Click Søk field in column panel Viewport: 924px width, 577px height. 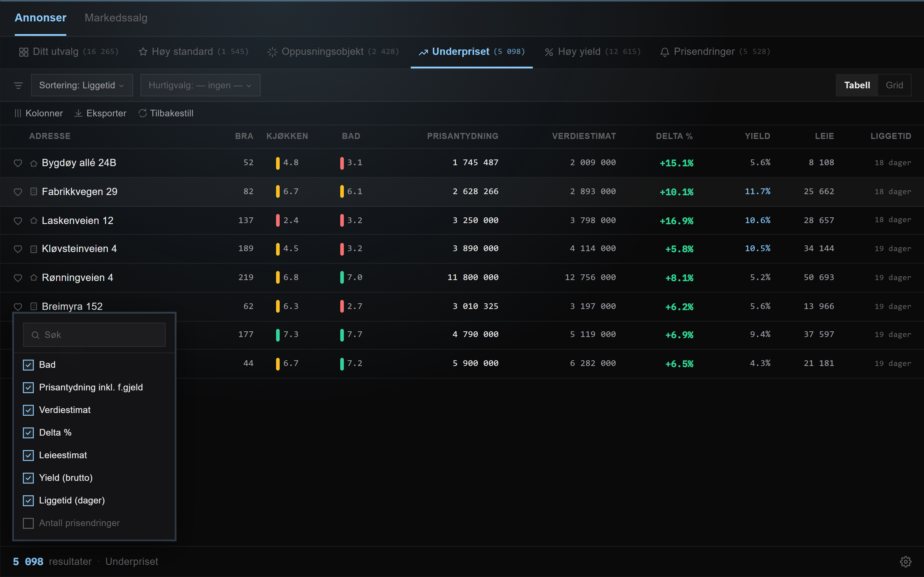pyautogui.click(x=94, y=335)
